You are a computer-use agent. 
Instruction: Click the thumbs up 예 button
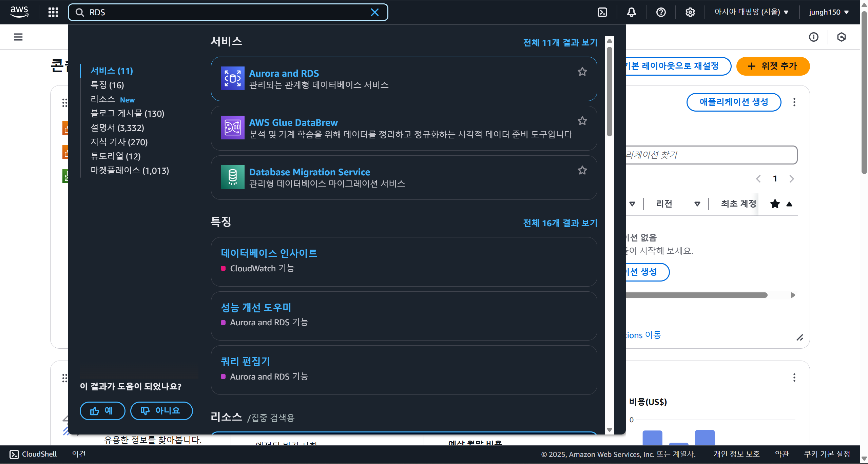coord(102,411)
